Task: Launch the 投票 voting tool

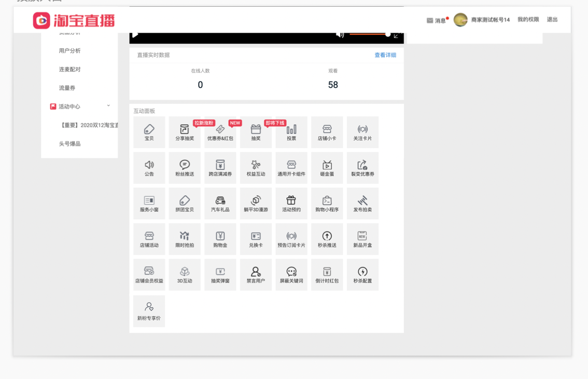Action: [291, 132]
